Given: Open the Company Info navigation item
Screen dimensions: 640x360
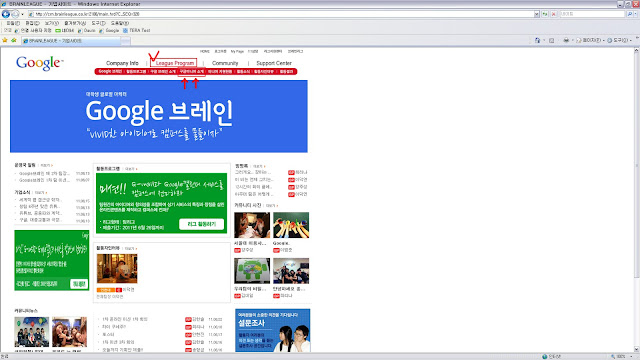Looking at the screenshot, I should click(x=122, y=63).
